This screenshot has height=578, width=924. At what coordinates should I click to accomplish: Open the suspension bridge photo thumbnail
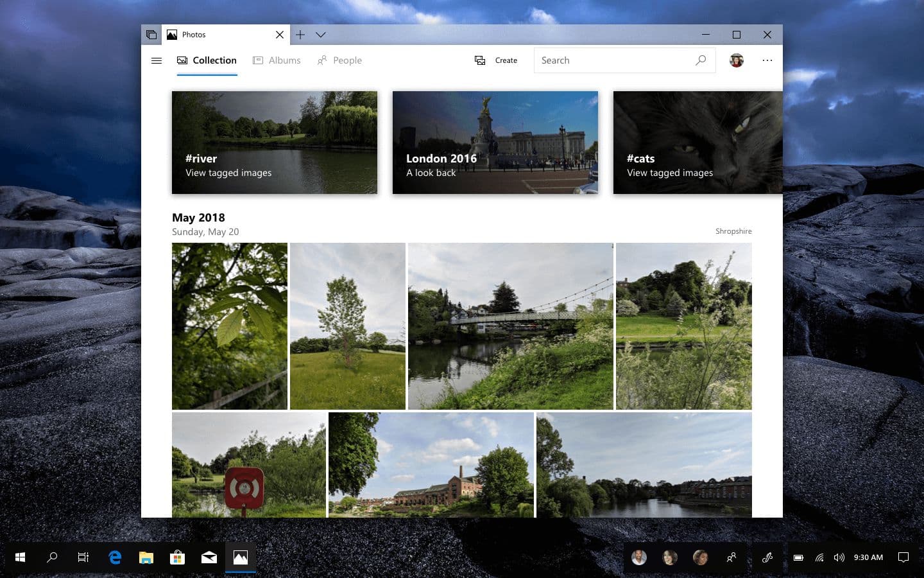click(x=510, y=326)
